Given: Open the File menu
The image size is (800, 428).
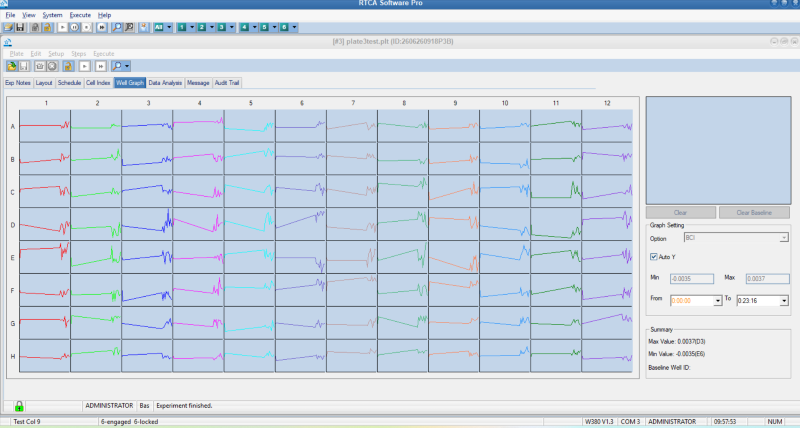Looking at the screenshot, I should coord(10,15).
